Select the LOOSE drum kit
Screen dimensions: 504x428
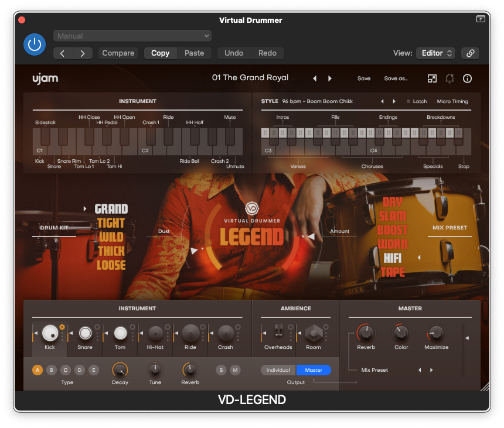click(111, 265)
